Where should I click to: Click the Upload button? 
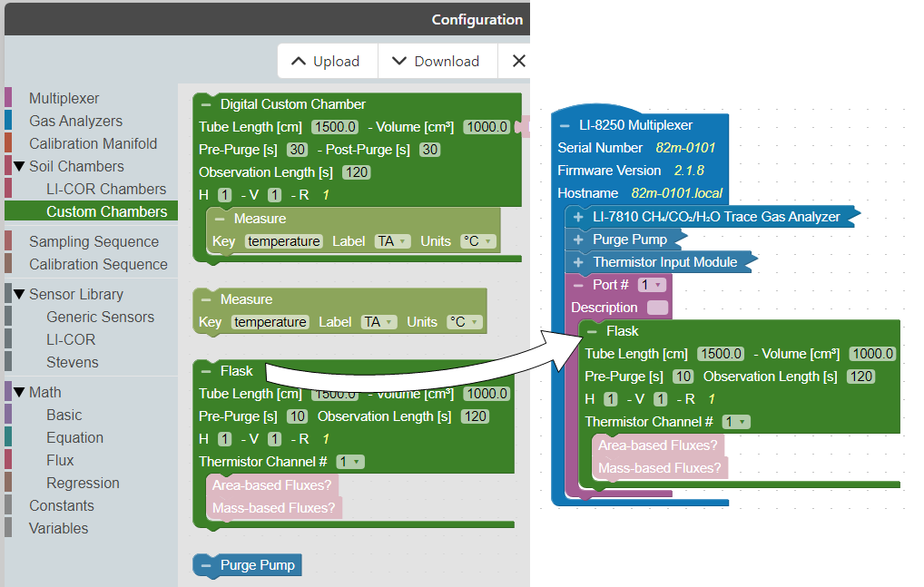328,61
